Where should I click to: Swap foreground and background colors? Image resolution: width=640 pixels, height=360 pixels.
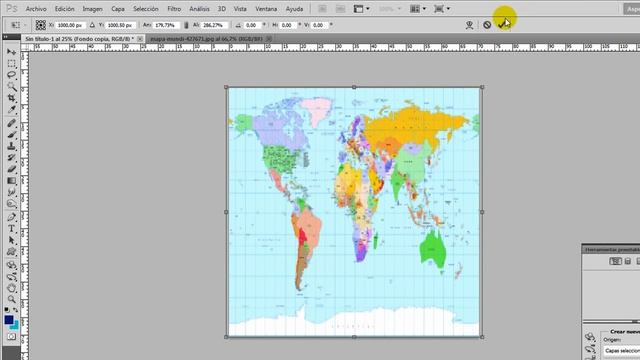coord(16,309)
